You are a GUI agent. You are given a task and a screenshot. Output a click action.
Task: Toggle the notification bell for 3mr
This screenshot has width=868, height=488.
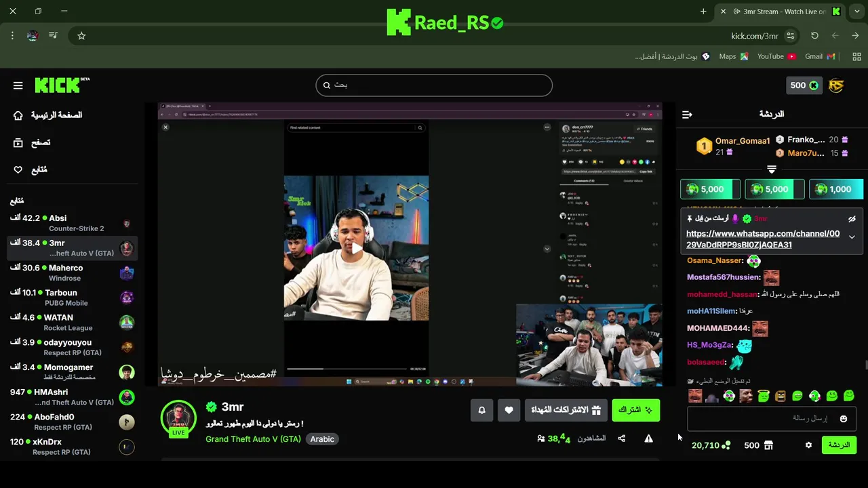coord(482,410)
